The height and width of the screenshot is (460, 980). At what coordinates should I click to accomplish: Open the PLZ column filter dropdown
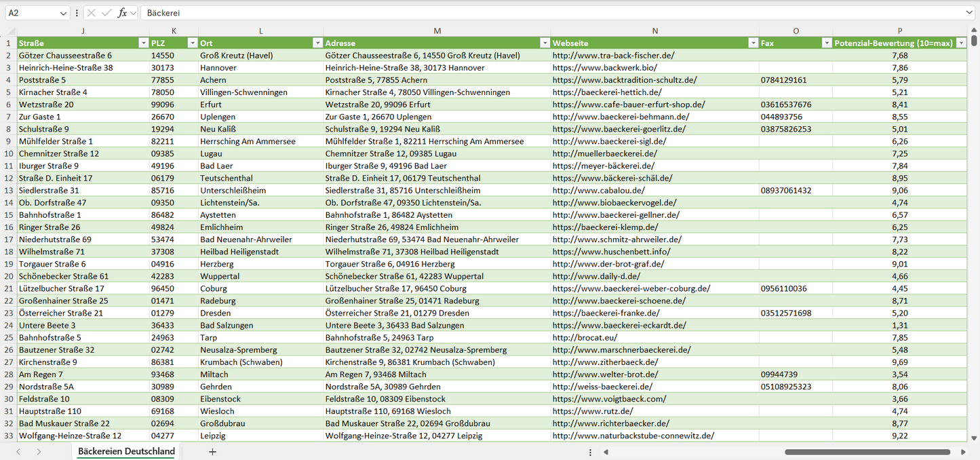[192, 43]
